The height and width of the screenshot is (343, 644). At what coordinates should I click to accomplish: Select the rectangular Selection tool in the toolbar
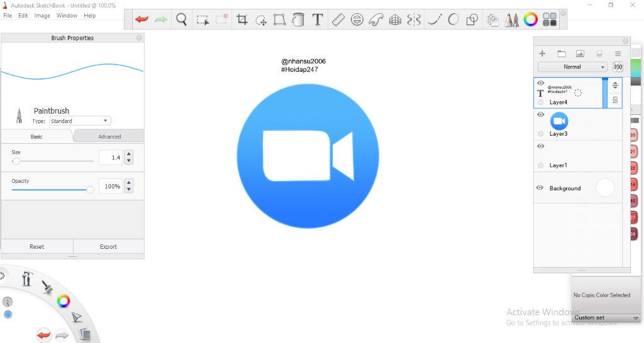tap(203, 19)
